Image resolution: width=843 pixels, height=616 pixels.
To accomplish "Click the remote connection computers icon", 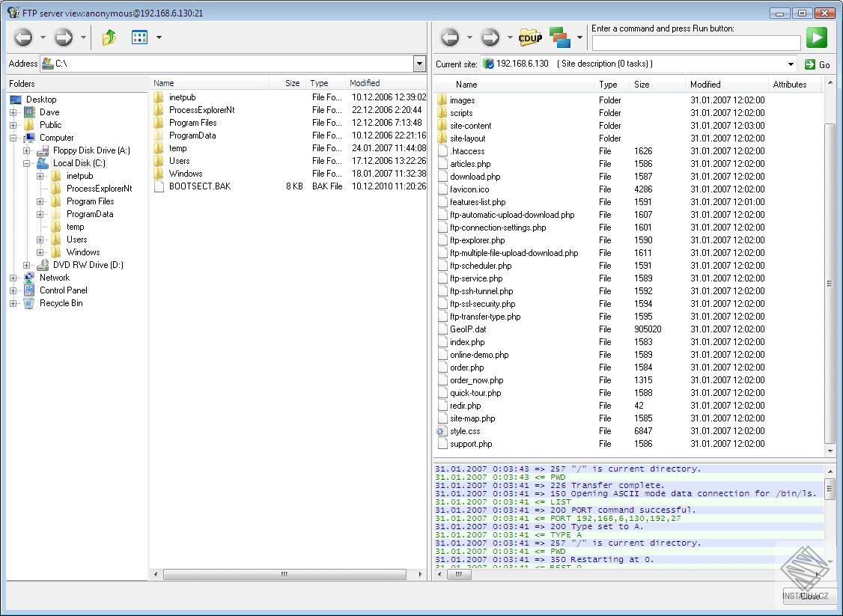I will click(559, 37).
